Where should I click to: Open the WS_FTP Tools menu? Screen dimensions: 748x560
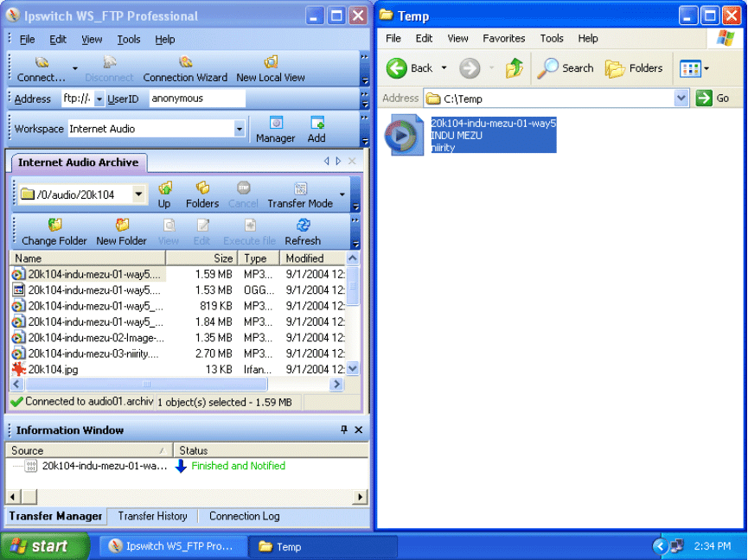(x=128, y=40)
